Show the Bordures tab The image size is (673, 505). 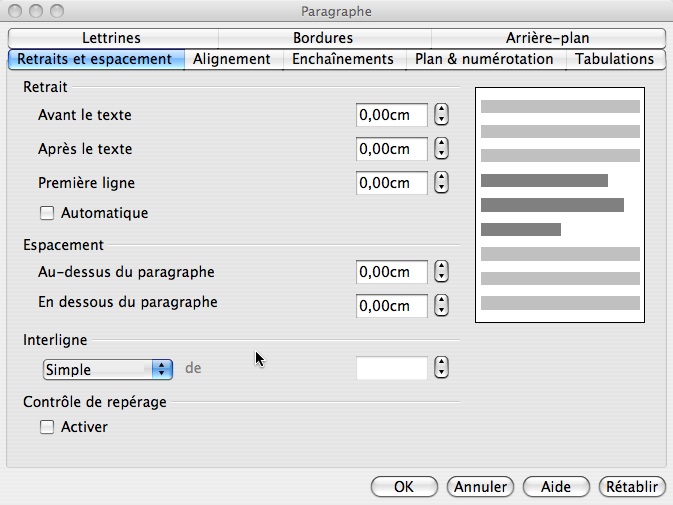323,38
